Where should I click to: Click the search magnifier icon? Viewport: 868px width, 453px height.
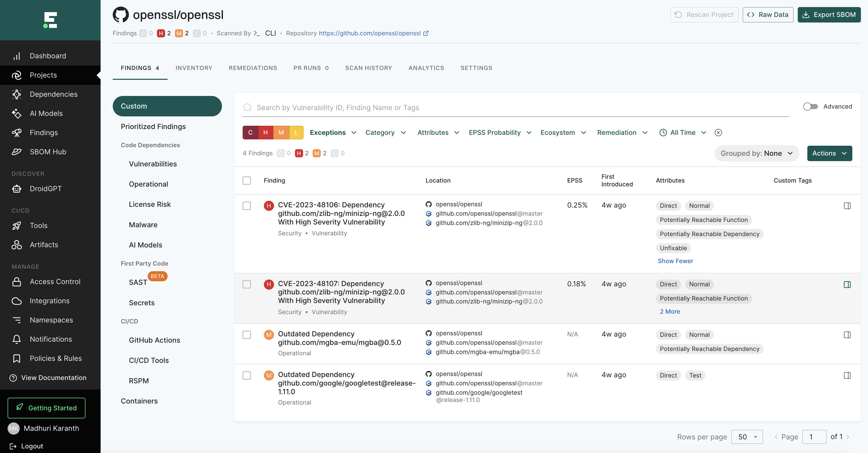[248, 108]
